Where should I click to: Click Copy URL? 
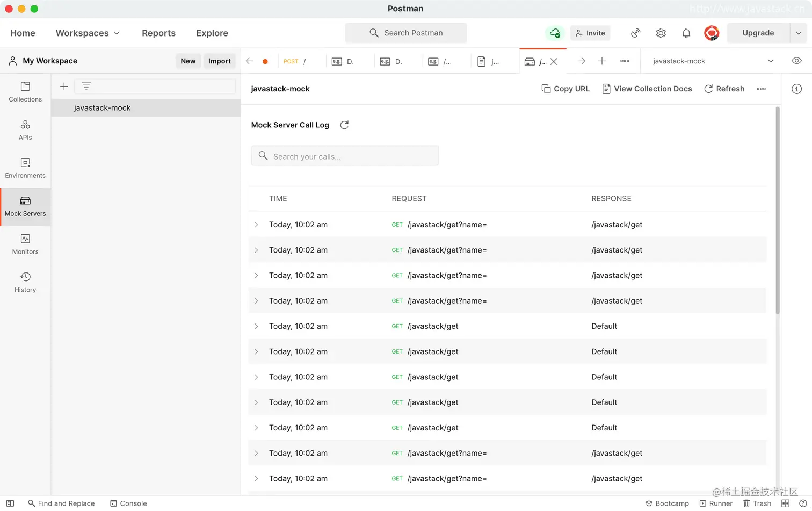(565, 89)
